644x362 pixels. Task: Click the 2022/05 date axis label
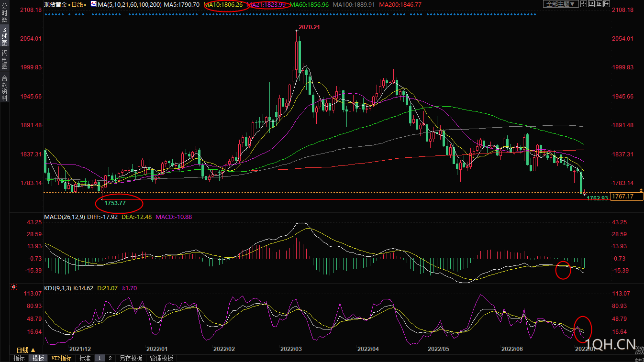click(439, 349)
